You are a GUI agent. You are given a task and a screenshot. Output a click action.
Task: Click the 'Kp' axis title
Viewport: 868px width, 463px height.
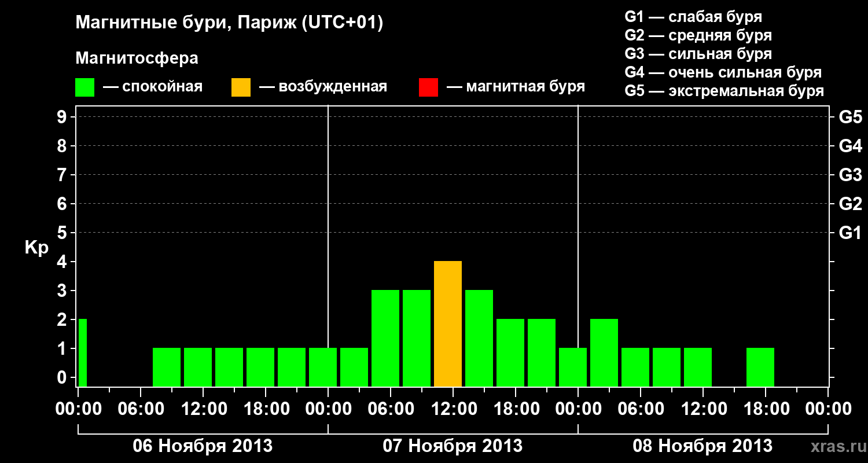point(36,247)
